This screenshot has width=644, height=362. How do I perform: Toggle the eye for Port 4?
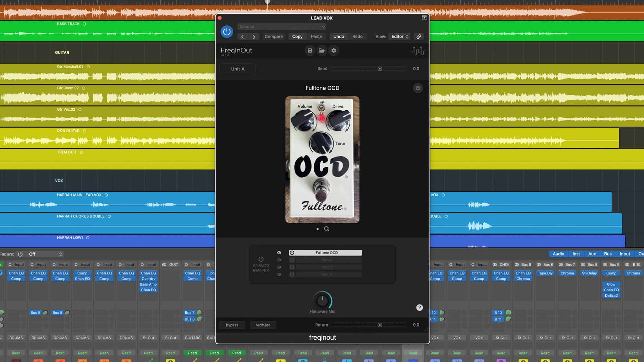point(279,274)
